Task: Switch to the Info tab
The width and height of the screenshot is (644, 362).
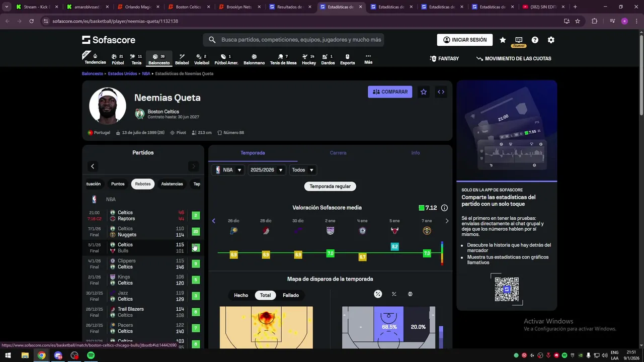Action: pyautogui.click(x=416, y=153)
